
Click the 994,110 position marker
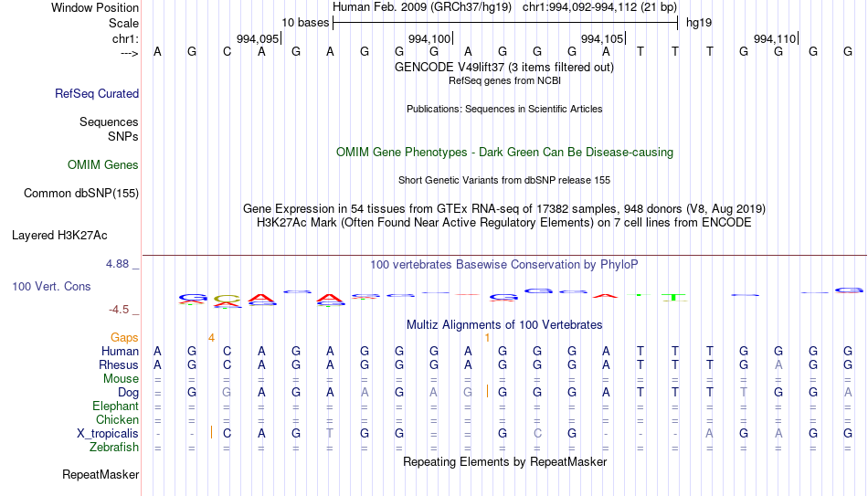[x=776, y=38]
